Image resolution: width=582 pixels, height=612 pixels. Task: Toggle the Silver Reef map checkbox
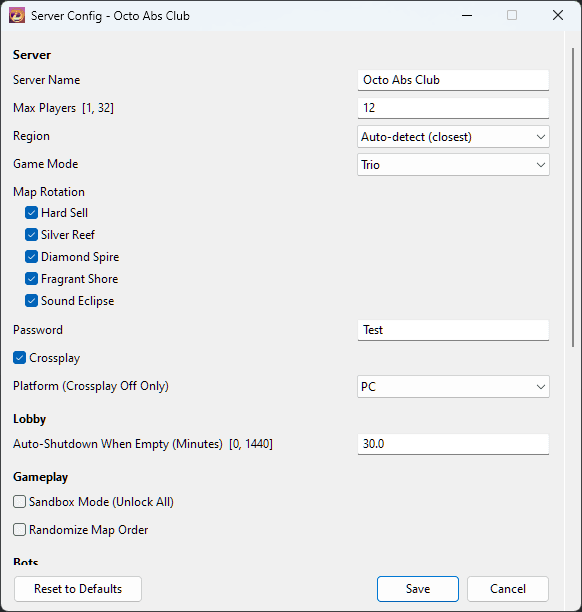tap(31, 235)
